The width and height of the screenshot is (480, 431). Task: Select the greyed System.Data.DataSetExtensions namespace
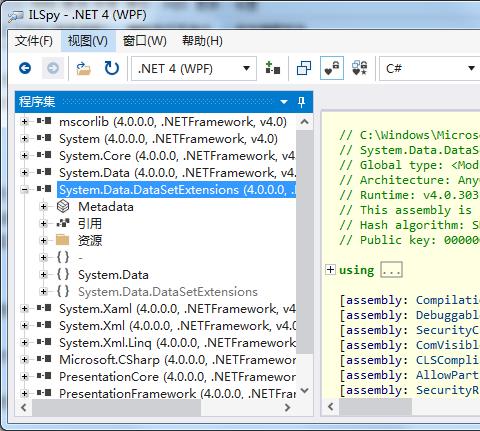tap(168, 292)
